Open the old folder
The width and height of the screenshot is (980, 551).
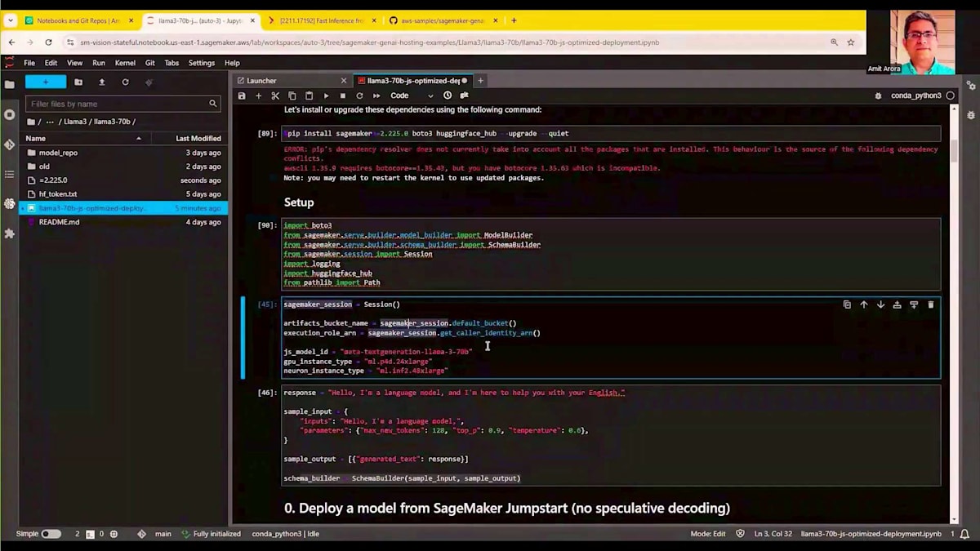pos(123,167)
